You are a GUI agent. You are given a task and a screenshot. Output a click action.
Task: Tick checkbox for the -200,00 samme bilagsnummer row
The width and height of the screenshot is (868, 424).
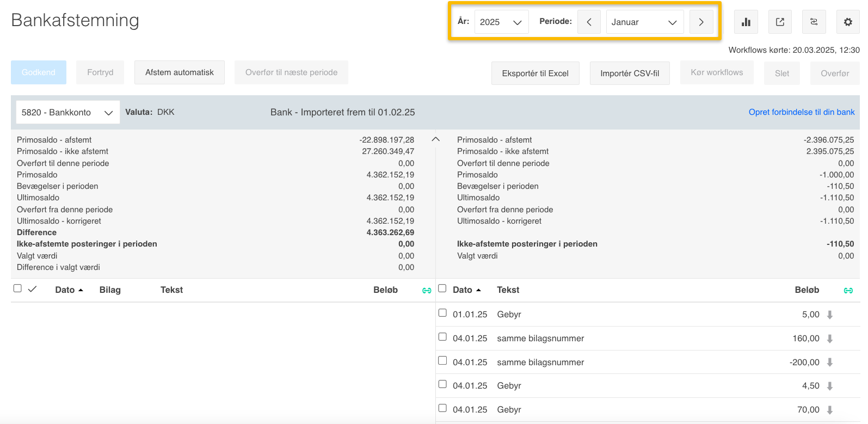click(x=442, y=360)
